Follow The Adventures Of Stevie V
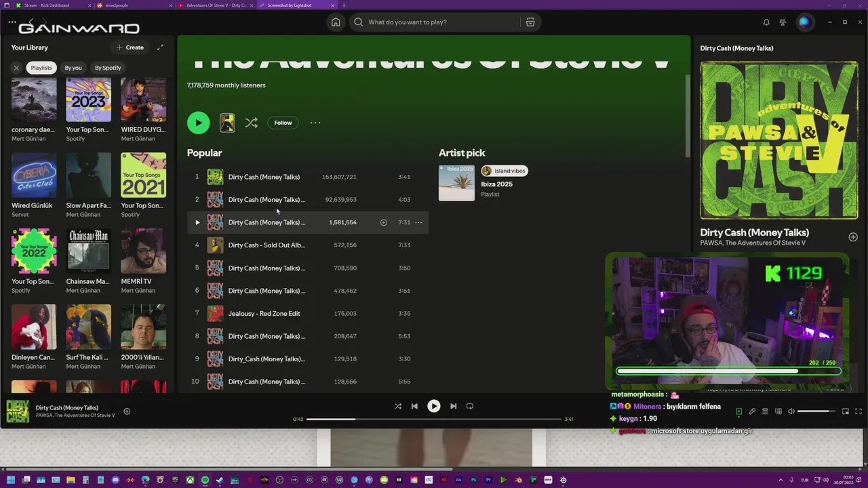 [283, 123]
